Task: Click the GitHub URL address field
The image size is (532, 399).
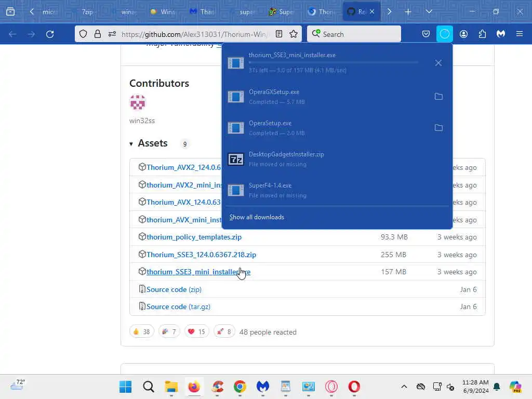Action: pyautogui.click(x=195, y=34)
